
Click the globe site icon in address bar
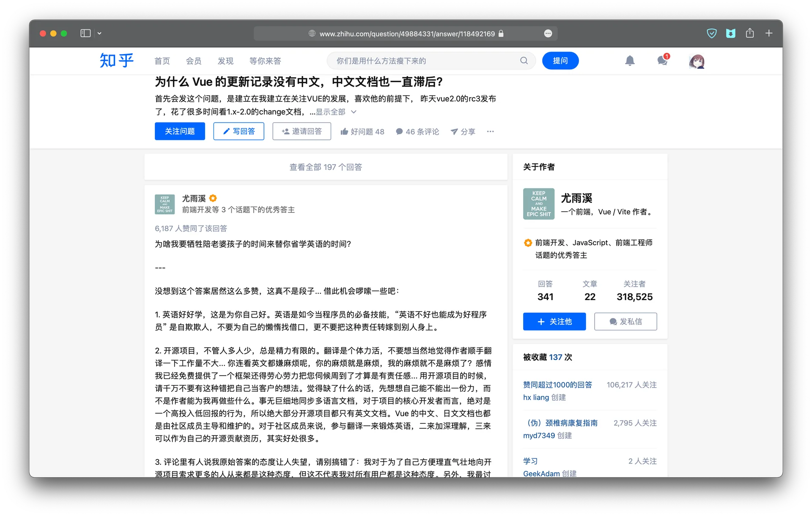click(x=312, y=33)
